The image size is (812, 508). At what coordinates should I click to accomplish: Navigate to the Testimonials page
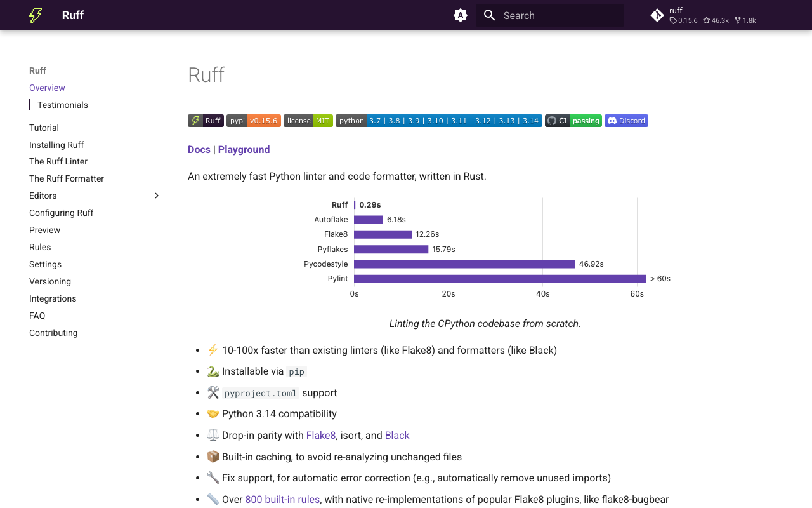point(63,105)
